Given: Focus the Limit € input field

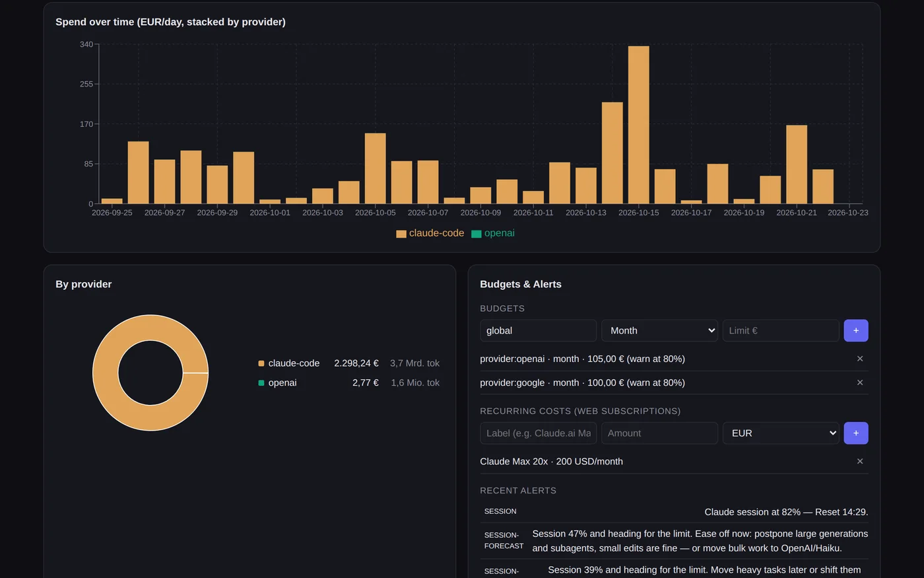Looking at the screenshot, I should point(781,330).
